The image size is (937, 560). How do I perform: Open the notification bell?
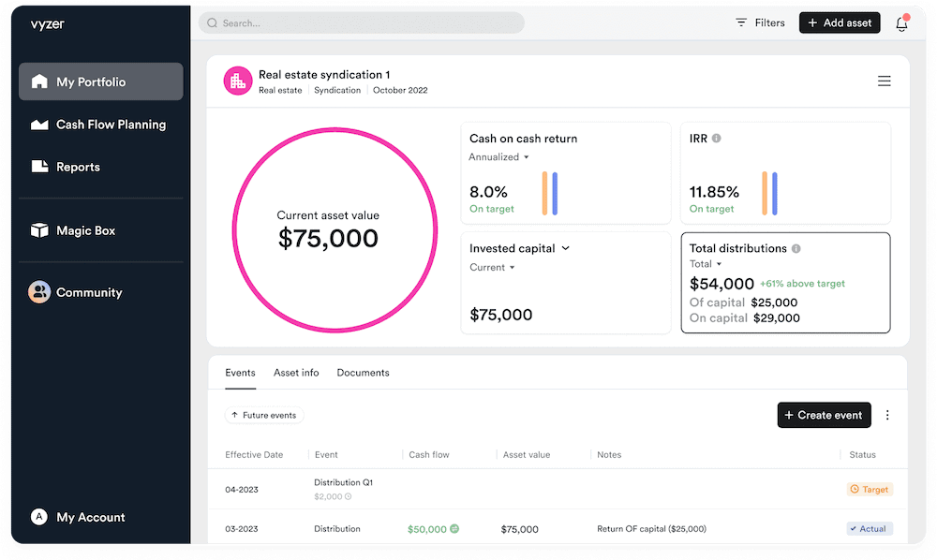pyautogui.click(x=900, y=22)
